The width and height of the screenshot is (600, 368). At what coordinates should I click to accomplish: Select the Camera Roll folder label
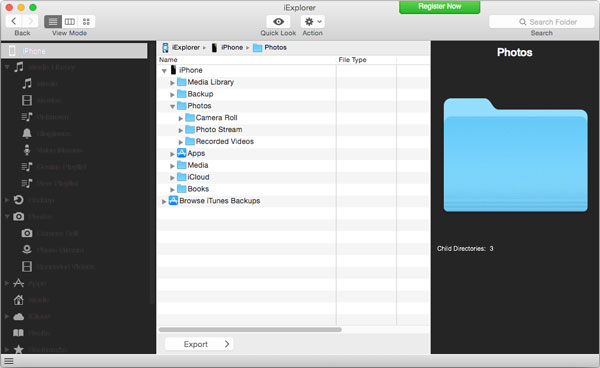(x=217, y=117)
